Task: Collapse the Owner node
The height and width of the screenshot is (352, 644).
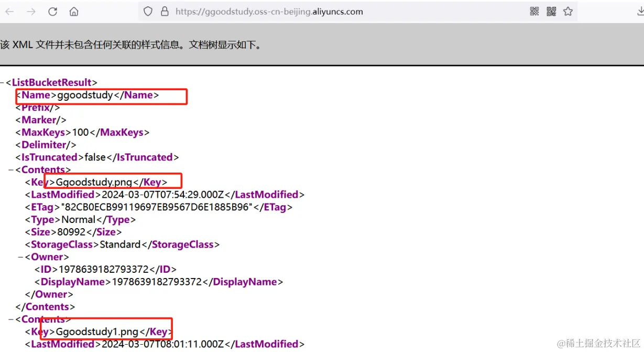Action: [x=20, y=257]
